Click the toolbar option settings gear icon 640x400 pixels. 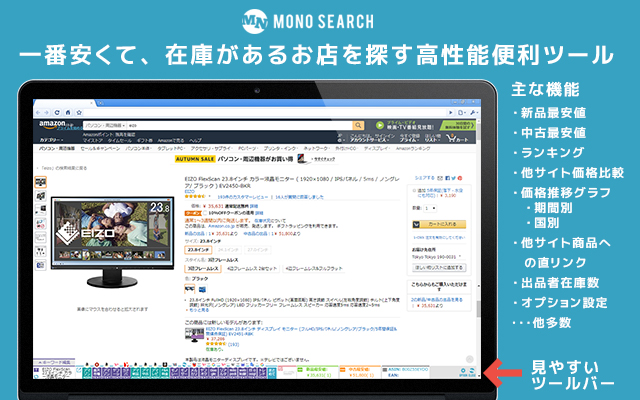pos(463,371)
